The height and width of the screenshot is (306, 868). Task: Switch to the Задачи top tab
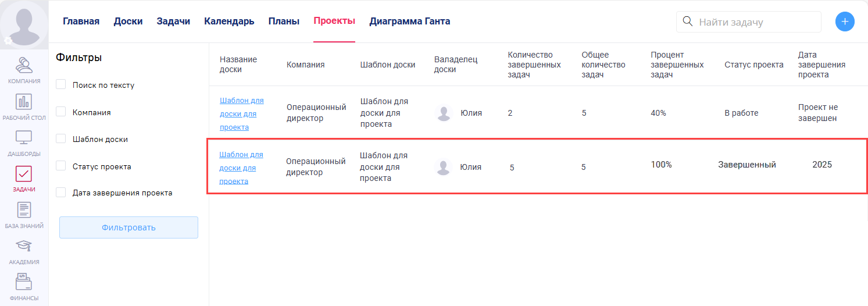pyautogui.click(x=173, y=22)
